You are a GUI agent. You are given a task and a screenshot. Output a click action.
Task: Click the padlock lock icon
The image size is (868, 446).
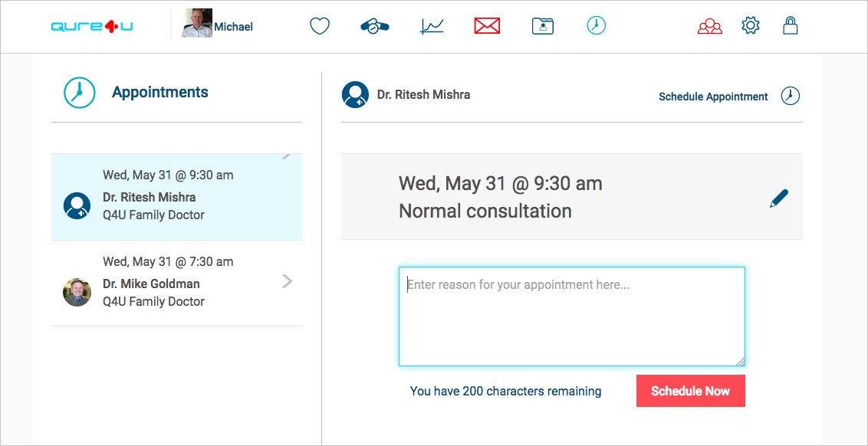791,25
